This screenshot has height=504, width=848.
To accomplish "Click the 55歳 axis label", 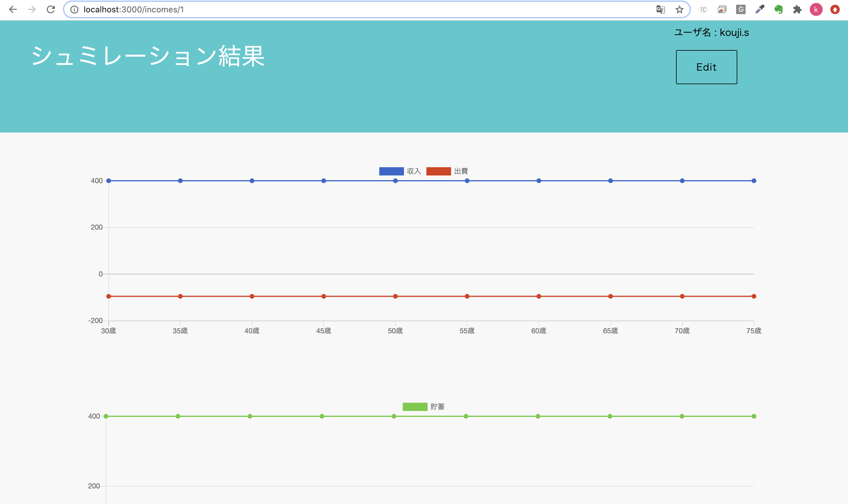I will tap(467, 331).
